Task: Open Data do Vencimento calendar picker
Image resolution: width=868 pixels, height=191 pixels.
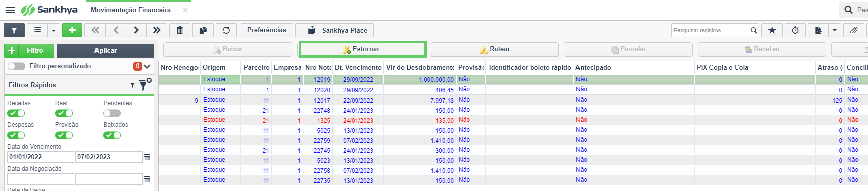Action: point(147,157)
